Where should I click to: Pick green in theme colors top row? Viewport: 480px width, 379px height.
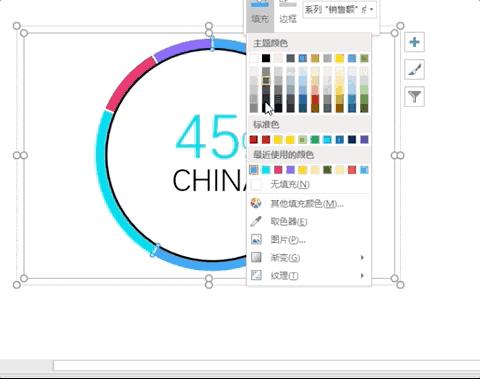(x=364, y=58)
